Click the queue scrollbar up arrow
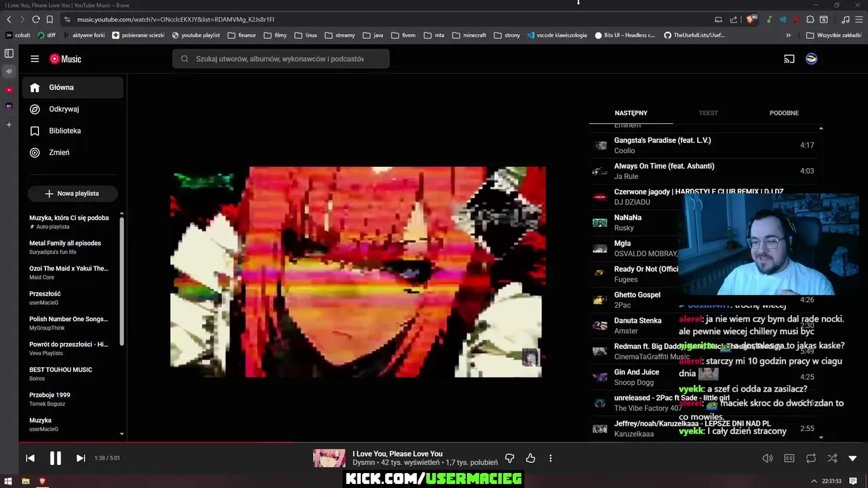This screenshot has height=488, width=868. (x=821, y=128)
